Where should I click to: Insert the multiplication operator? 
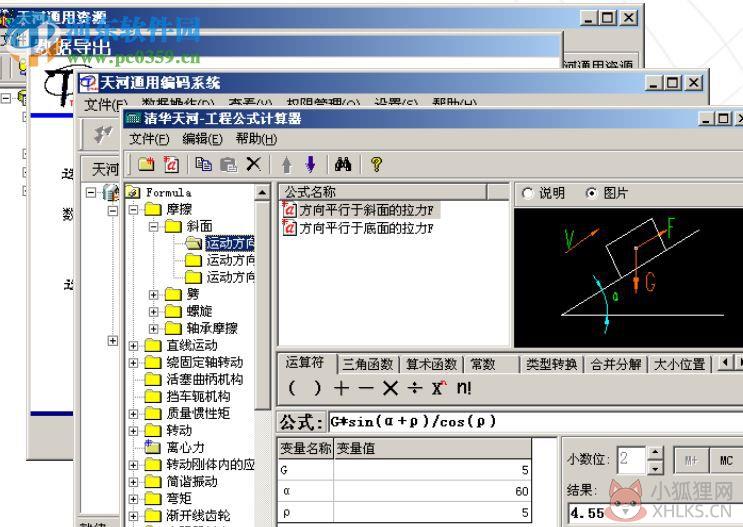pos(390,389)
